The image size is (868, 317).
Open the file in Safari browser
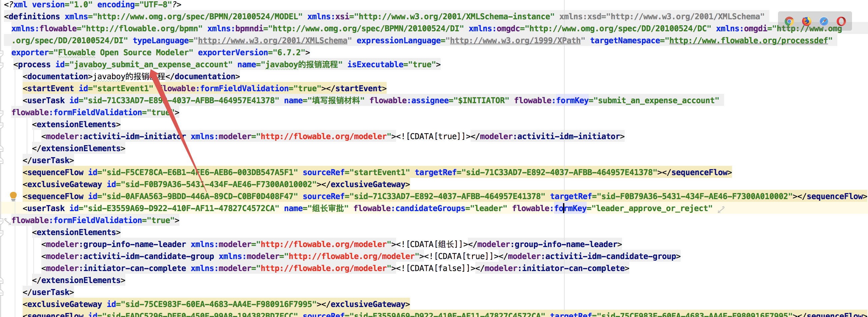pyautogui.click(x=824, y=22)
